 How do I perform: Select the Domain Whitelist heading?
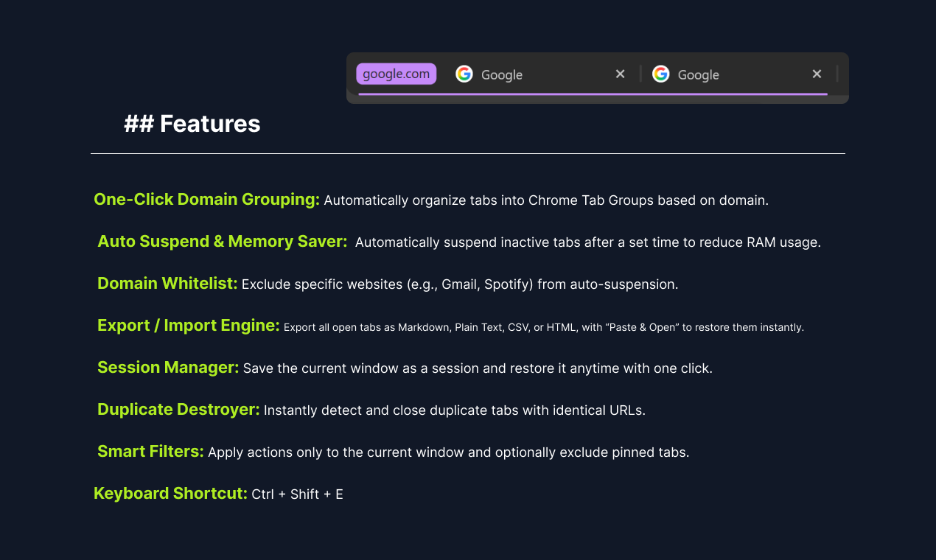(x=167, y=284)
